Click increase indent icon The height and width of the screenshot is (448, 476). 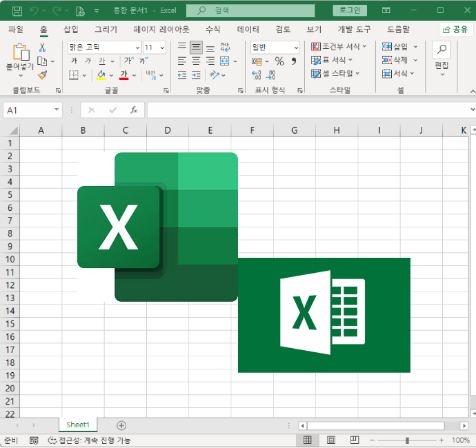[x=196, y=75]
